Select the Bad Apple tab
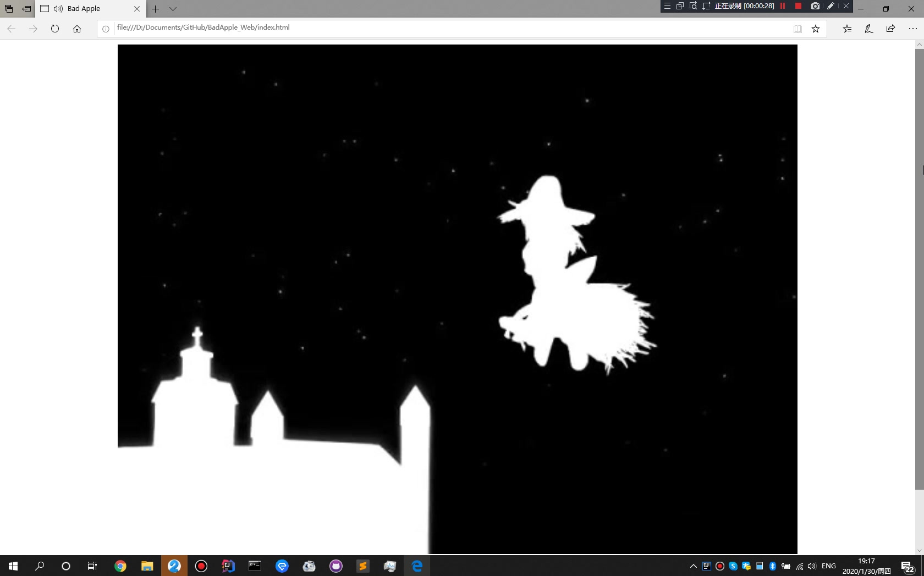 pyautogui.click(x=91, y=9)
